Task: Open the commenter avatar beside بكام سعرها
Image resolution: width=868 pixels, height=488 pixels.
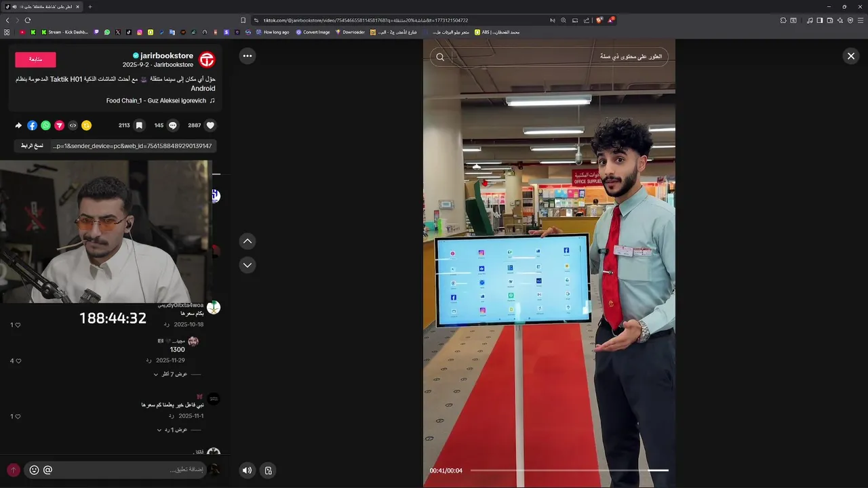Action: pos(214,308)
